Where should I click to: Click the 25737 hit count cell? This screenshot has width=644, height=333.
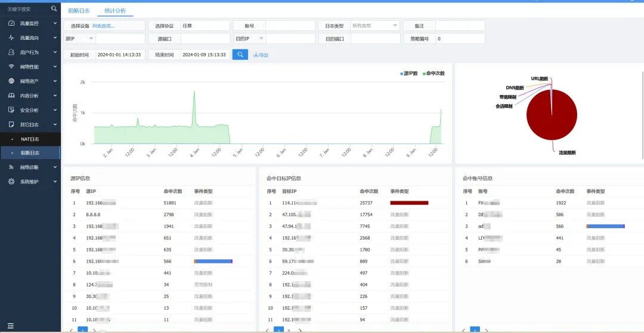366,203
